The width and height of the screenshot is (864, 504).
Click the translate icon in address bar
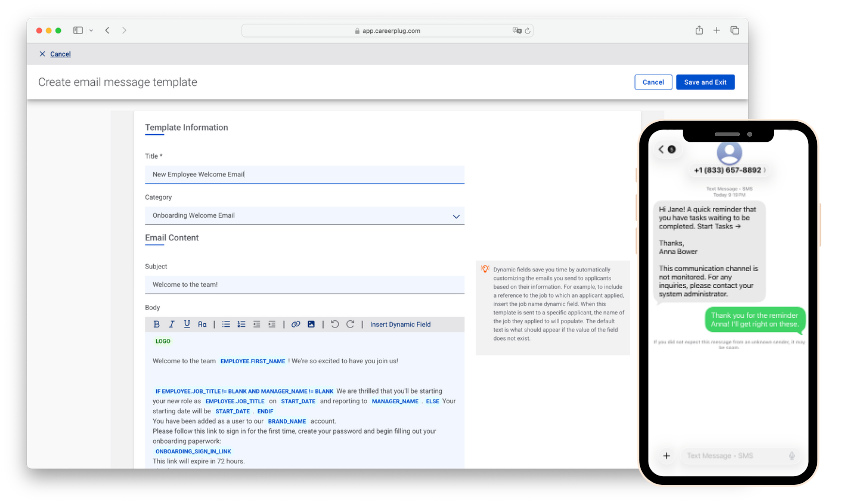pyautogui.click(x=517, y=31)
